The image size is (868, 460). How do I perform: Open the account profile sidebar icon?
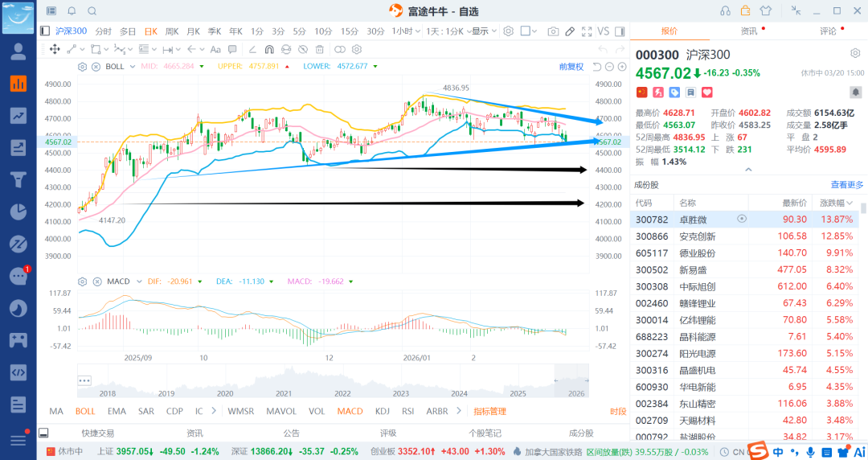coord(18,51)
